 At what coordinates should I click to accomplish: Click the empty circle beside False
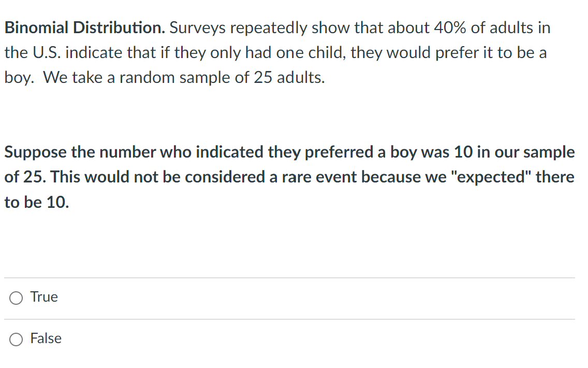[x=16, y=339]
